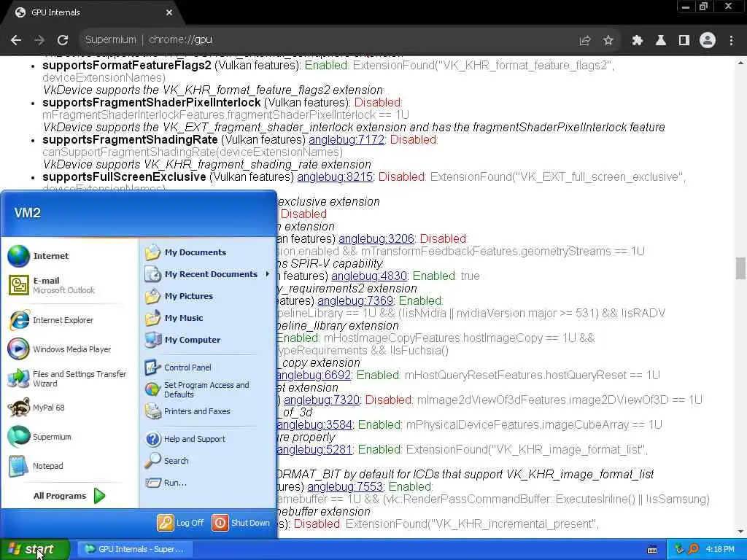Click the supportsFormatFeatureFlags2 heading text
The height and width of the screenshot is (560, 747).
point(127,65)
